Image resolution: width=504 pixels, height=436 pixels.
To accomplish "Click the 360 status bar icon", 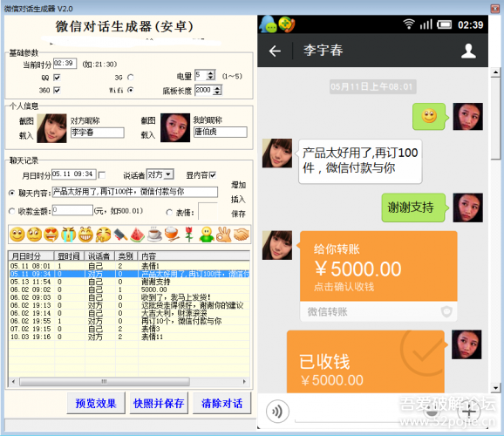I will (x=287, y=24).
